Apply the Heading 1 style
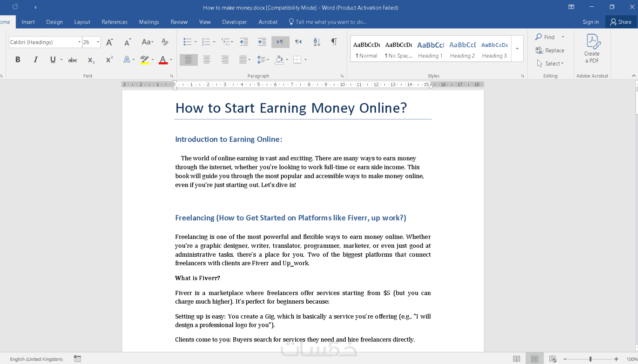The width and height of the screenshot is (638, 364). 430,50
